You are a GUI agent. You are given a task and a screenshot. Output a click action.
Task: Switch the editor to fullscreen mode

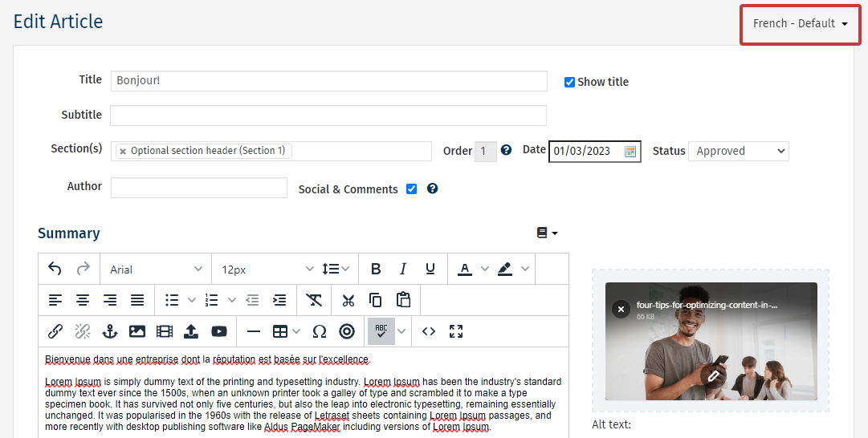click(x=456, y=331)
